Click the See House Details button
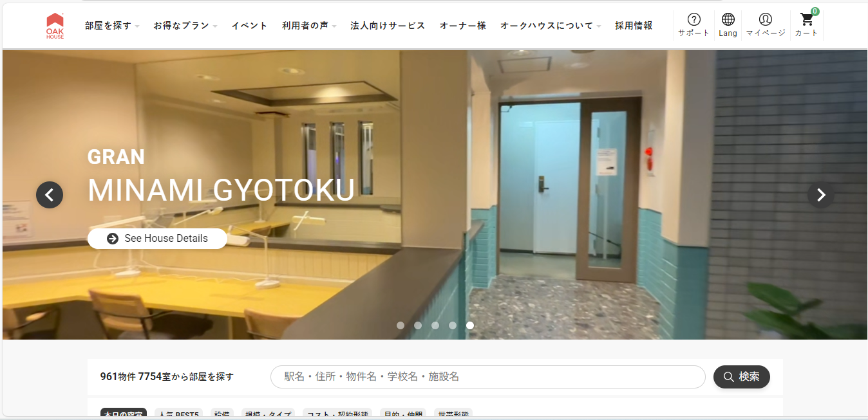Screen dimensions: 868x420 (x=157, y=239)
